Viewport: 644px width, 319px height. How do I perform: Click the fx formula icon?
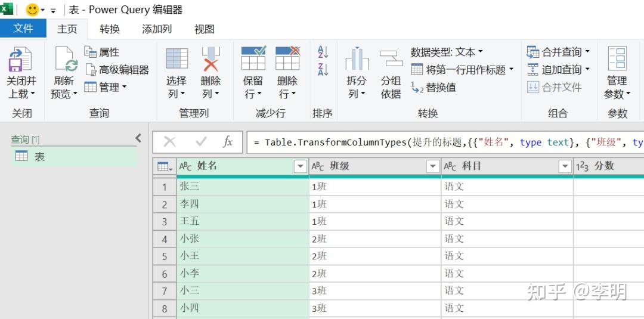coord(228,142)
